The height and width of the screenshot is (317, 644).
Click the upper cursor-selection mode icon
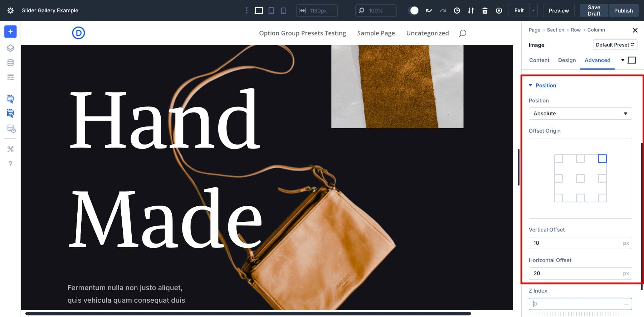point(10,99)
